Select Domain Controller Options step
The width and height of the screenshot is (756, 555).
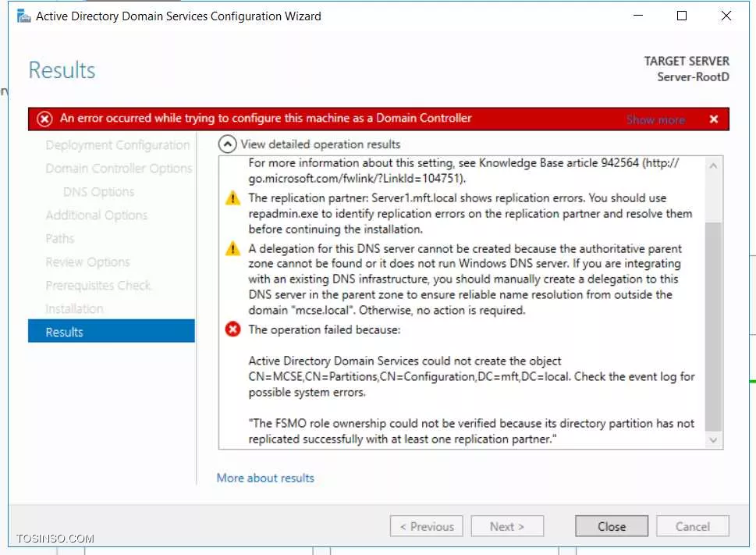119,169
